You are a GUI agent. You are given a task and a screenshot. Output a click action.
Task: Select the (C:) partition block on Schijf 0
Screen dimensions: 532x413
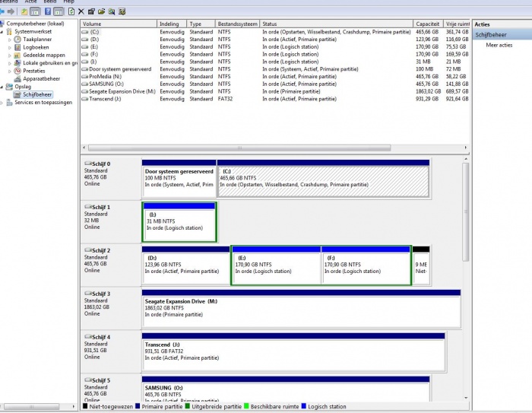coord(323,181)
